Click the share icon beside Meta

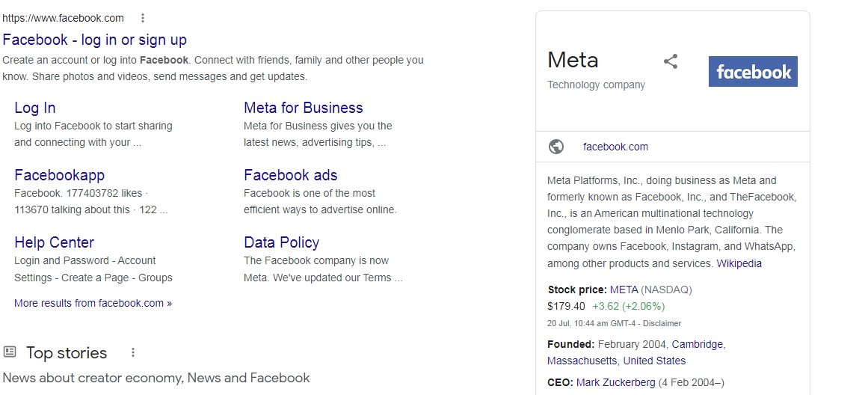671,61
